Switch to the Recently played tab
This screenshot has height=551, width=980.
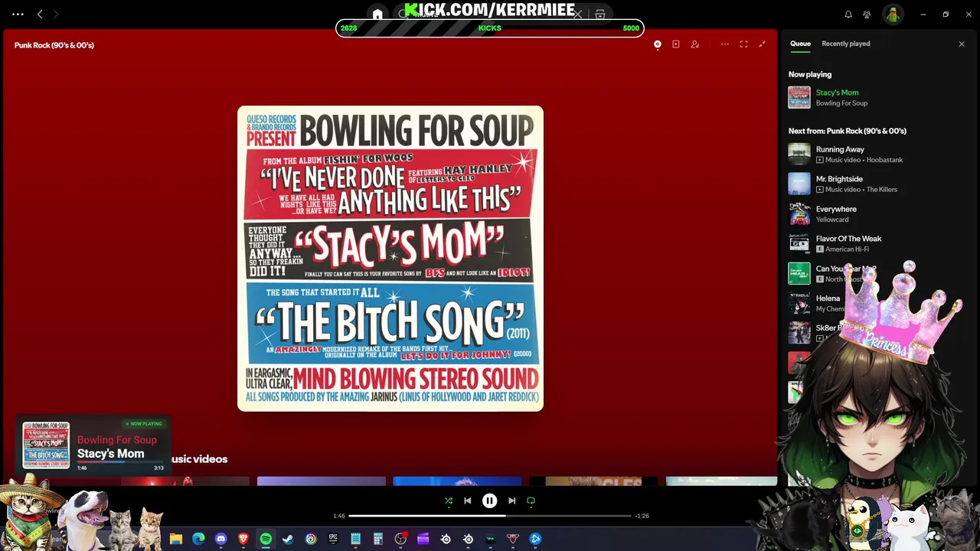846,44
